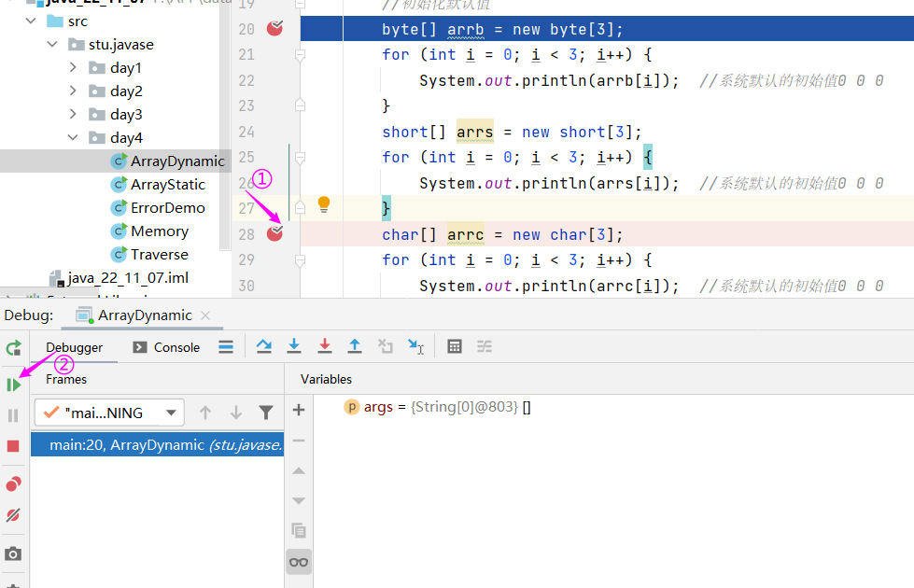Click the light bulb intention icon
Viewport: 914px width, 588px height.
pos(324,204)
